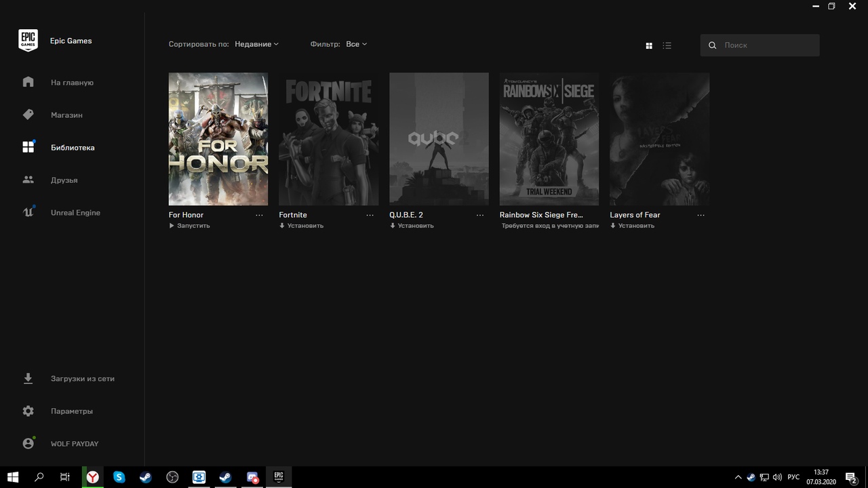Click the volume icon in the tray

(x=777, y=477)
